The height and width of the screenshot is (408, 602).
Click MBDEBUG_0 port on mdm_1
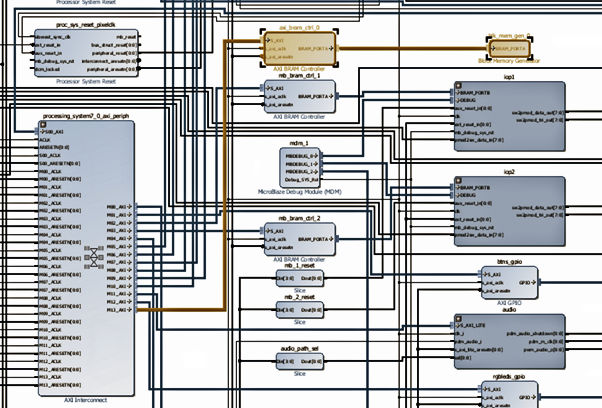click(x=302, y=156)
